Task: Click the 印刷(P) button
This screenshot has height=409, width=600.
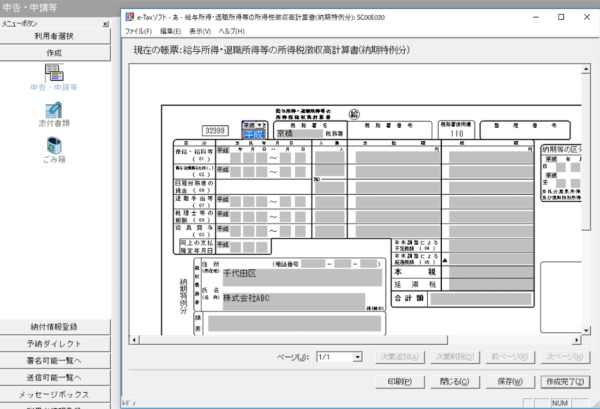Action: click(400, 381)
